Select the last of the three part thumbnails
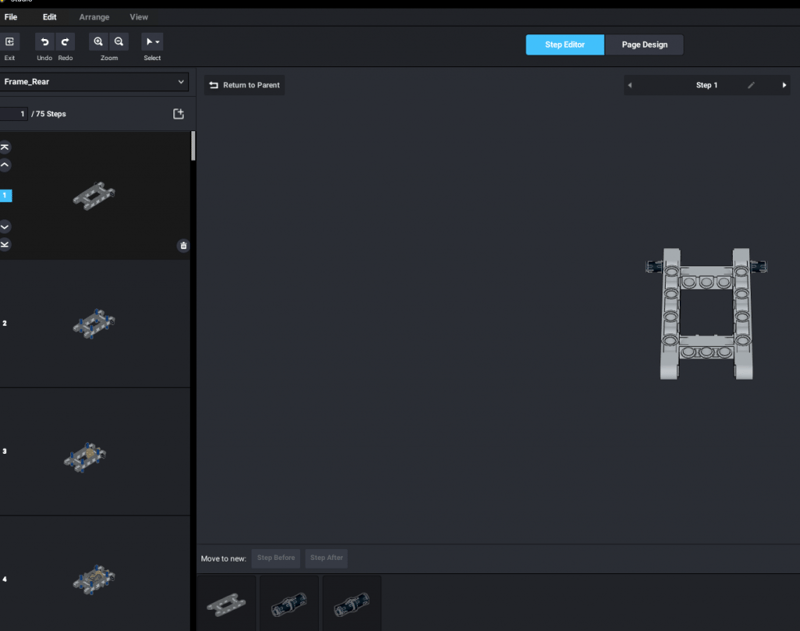Image resolution: width=800 pixels, height=631 pixels. [x=352, y=604]
